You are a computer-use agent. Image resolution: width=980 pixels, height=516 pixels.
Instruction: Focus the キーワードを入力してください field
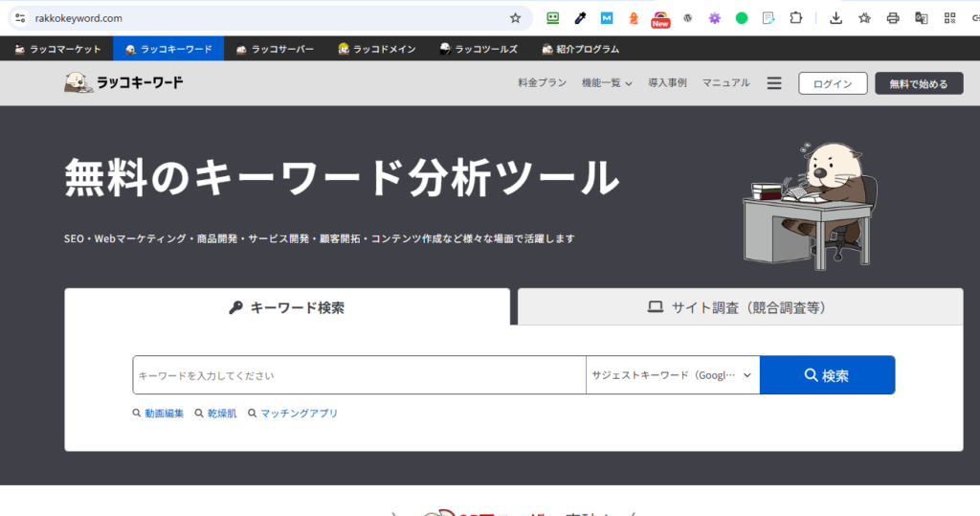tap(360, 375)
